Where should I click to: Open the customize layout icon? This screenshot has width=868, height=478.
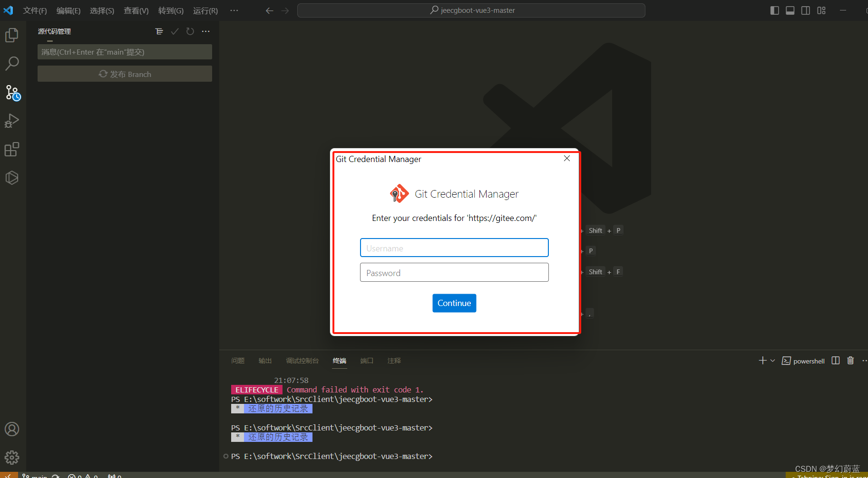(x=821, y=10)
